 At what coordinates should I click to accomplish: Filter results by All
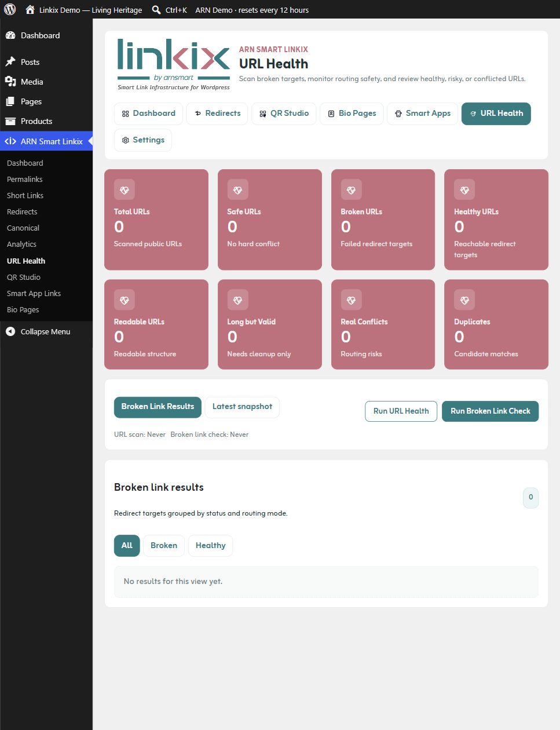coord(127,546)
